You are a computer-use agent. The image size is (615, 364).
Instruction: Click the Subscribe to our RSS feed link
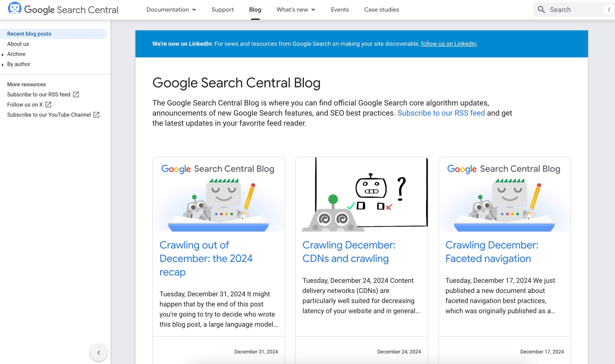coord(39,94)
